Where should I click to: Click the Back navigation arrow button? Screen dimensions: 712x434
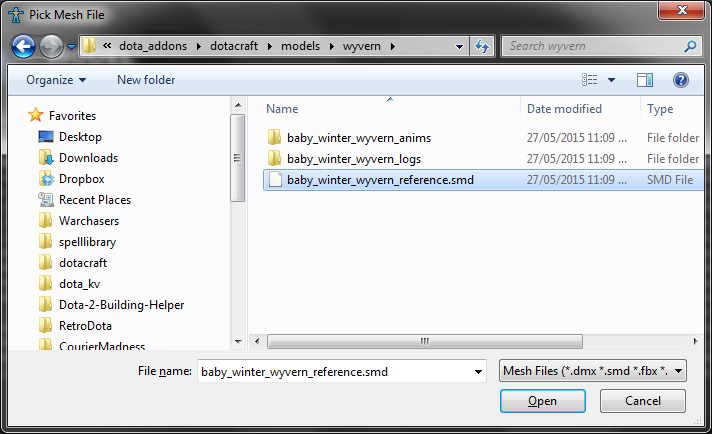25,47
